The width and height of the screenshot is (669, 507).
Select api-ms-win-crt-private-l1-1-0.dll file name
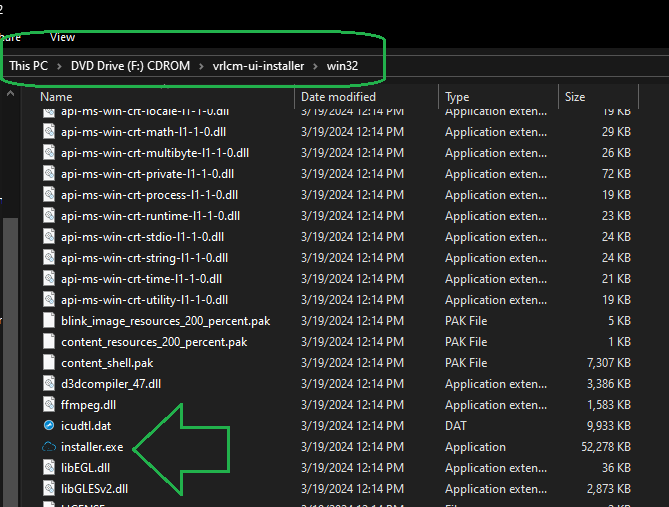coord(147,174)
